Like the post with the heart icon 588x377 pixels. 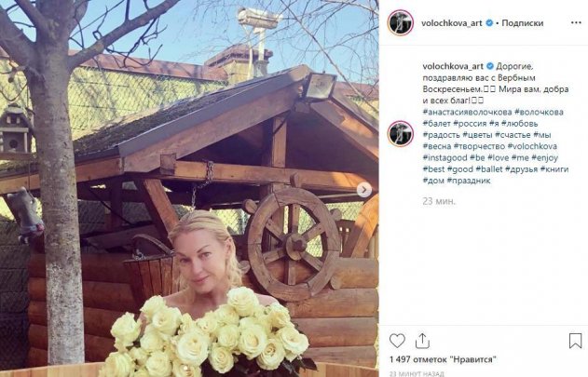pos(397,341)
